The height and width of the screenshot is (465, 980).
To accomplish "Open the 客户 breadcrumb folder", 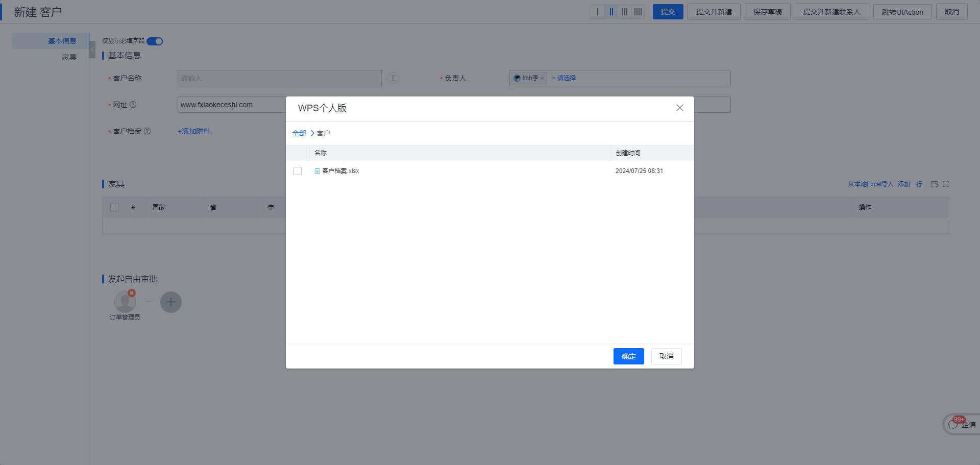I will point(324,133).
